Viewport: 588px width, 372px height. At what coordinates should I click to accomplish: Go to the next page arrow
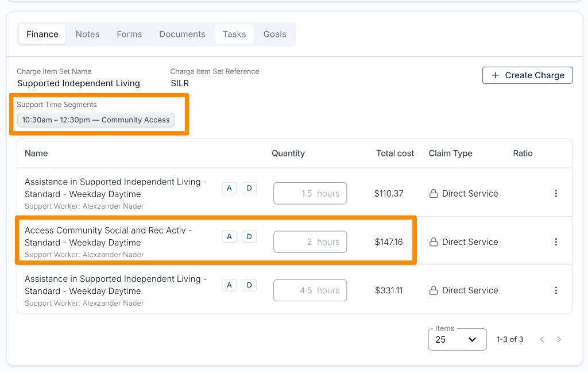point(559,339)
